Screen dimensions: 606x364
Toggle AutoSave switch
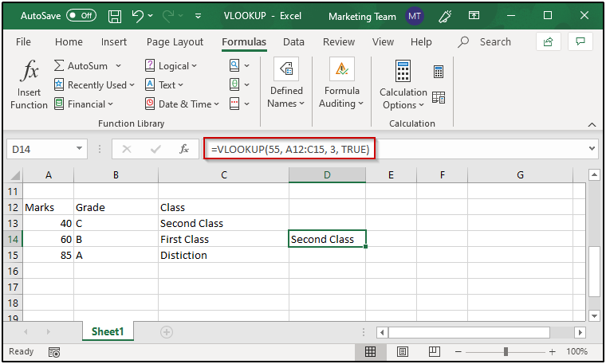(81, 15)
